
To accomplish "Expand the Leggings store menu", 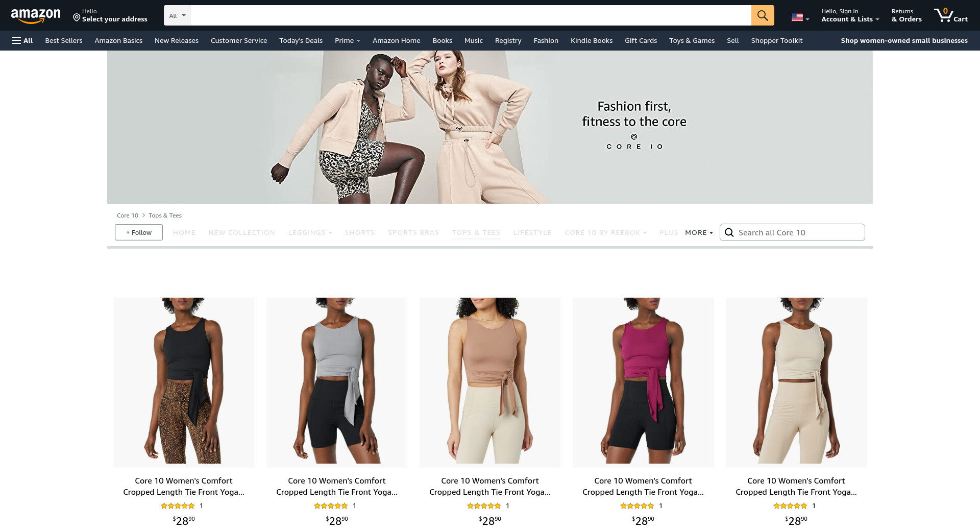I will [x=310, y=233].
